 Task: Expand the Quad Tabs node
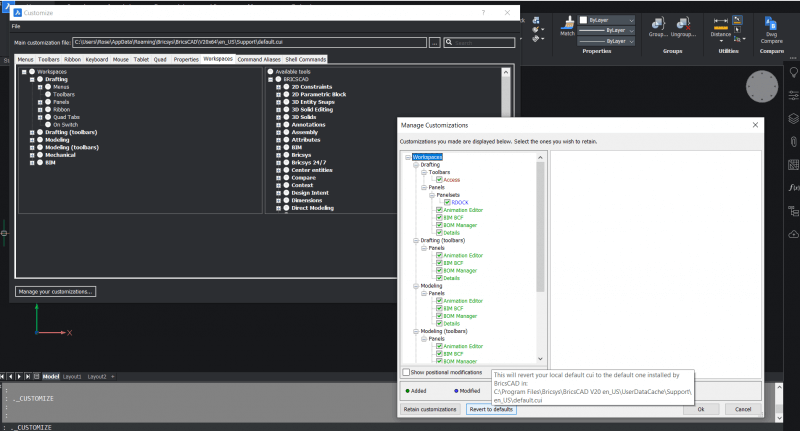40,117
